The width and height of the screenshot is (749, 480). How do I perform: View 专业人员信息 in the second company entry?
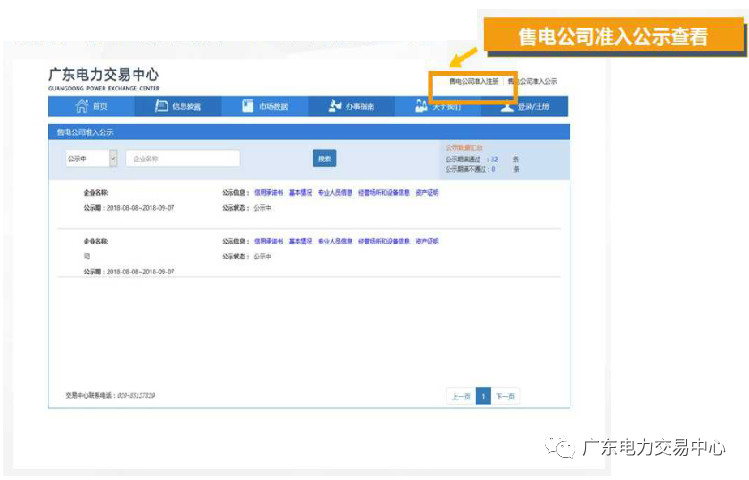pos(335,241)
